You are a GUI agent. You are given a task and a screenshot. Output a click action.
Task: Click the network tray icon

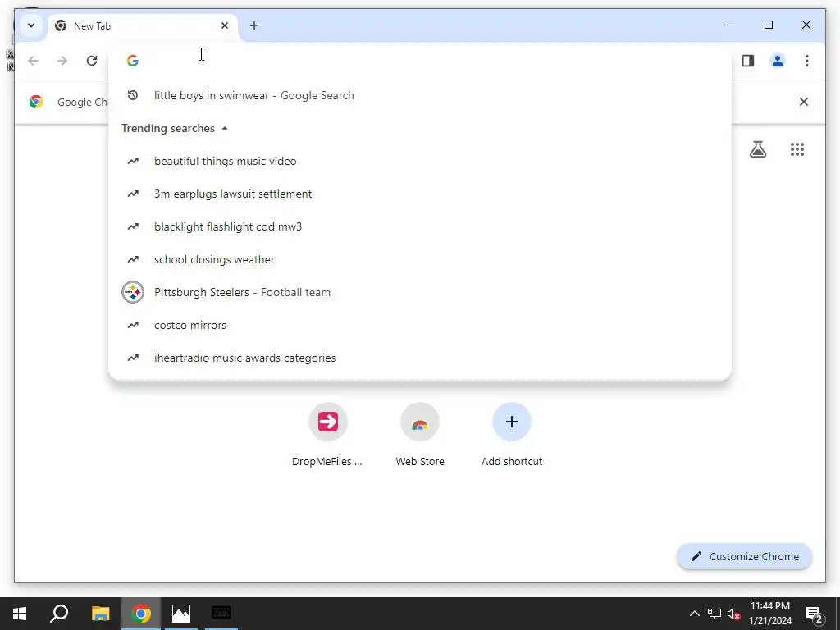[x=714, y=614]
